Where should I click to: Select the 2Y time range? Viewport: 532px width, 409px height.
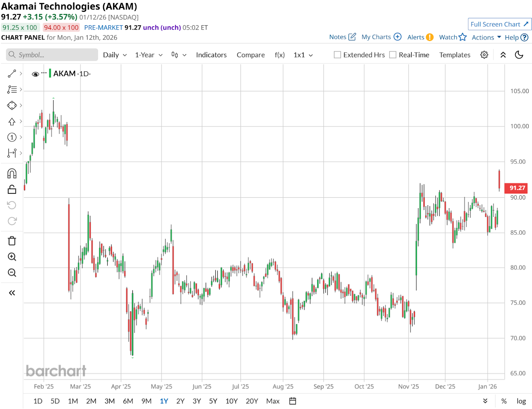(x=180, y=401)
